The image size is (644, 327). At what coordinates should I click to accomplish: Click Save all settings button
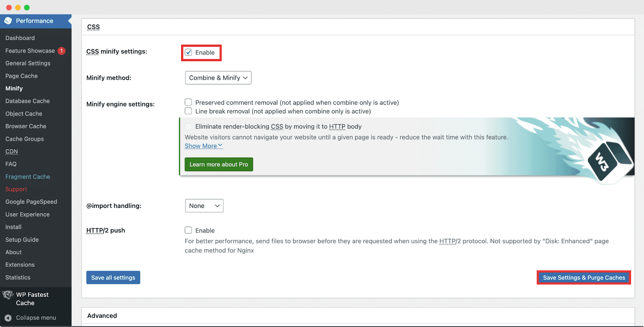[113, 278]
